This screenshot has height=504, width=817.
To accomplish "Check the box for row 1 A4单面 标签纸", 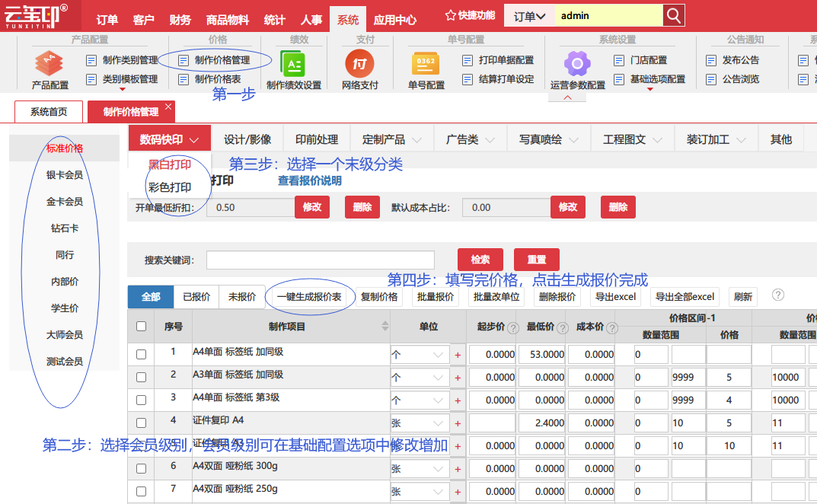I will click(141, 355).
